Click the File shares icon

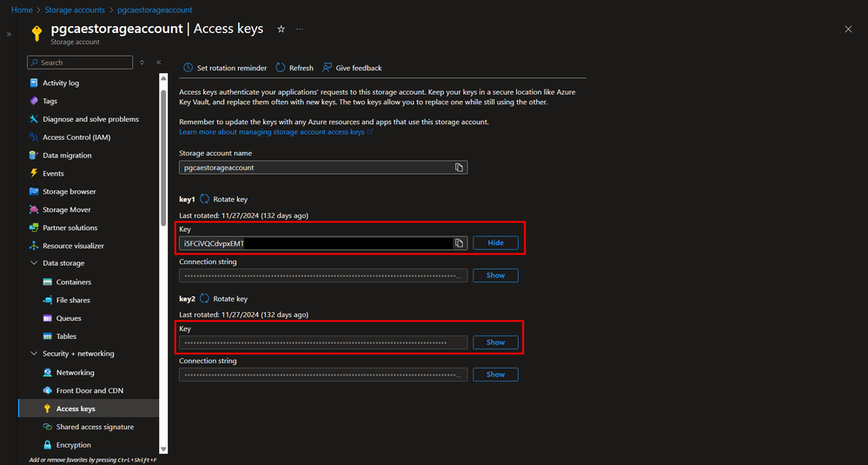[x=47, y=300]
